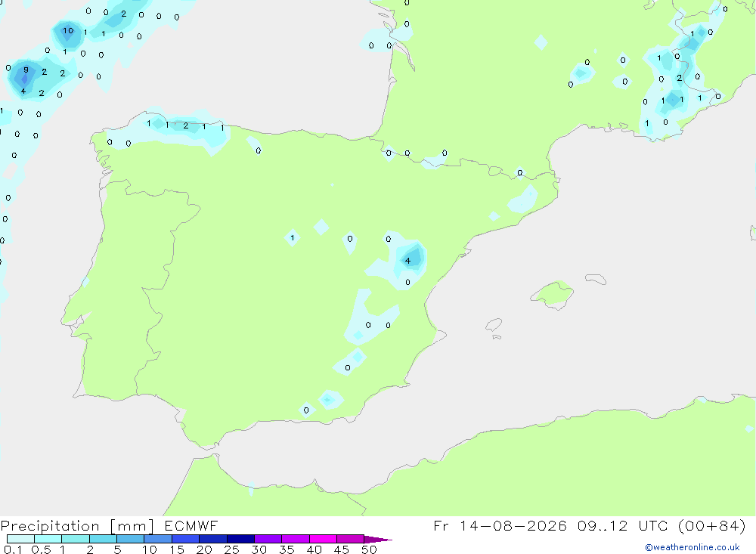Screen dimensions: 756x554
Task: Click the 'ECMWF' model label
Action: 191,526
